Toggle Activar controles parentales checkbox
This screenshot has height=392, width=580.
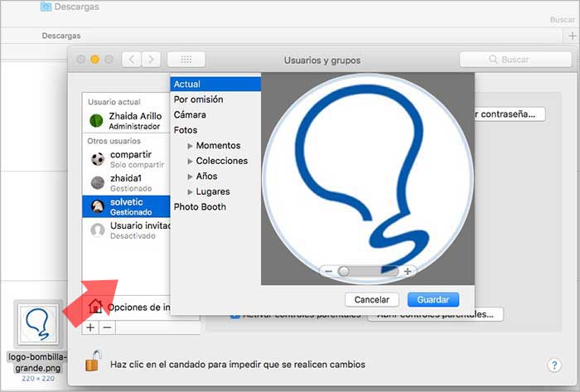point(234,317)
